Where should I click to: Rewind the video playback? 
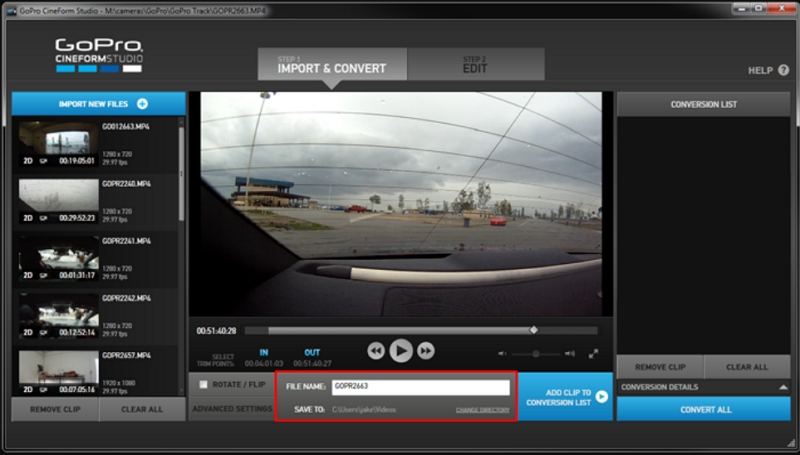tap(376, 351)
